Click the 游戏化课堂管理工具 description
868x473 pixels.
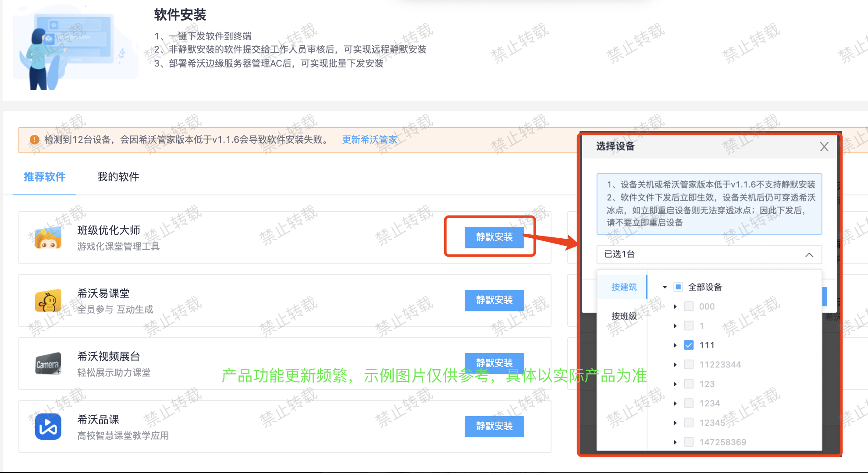118,247
